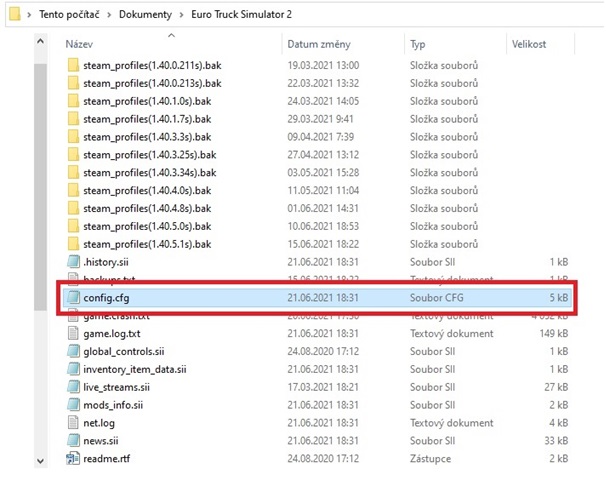Click the news.sii file icon
The image size is (606, 482).
tap(73, 441)
